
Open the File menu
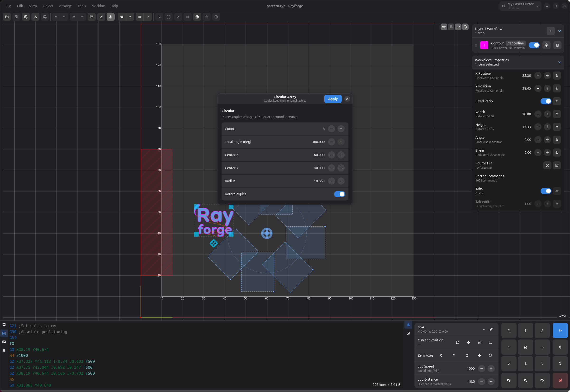pos(8,6)
